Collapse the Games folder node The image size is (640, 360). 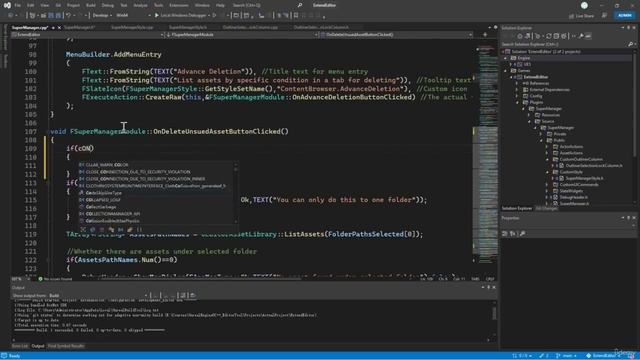coord(506,71)
